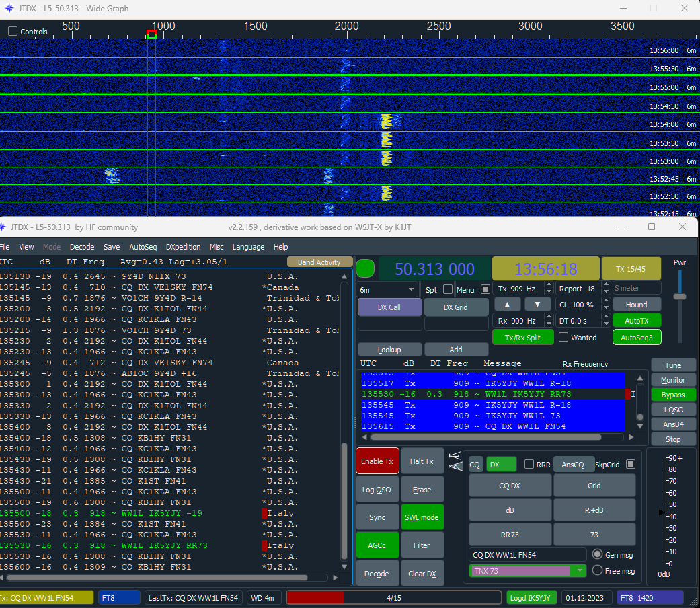Screen dimensions: 700x608
Task: Toggle the Menu checkbox
Action: (485, 289)
